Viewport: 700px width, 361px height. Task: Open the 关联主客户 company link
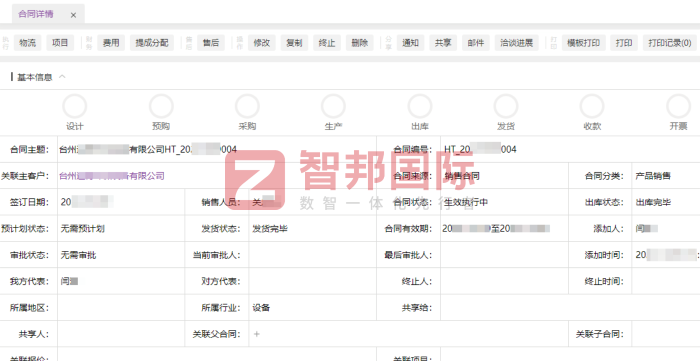[x=112, y=176]
